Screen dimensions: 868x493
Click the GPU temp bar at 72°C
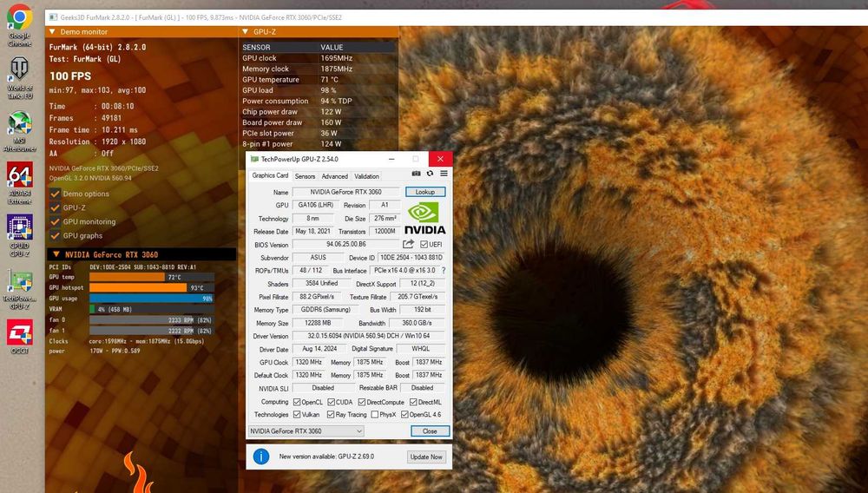click(x=152, y=277)
